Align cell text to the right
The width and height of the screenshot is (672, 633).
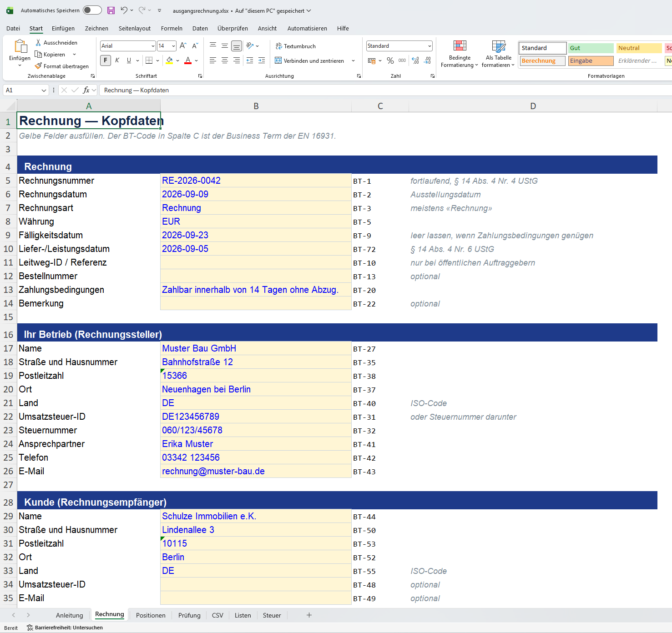tap(237, 60)
